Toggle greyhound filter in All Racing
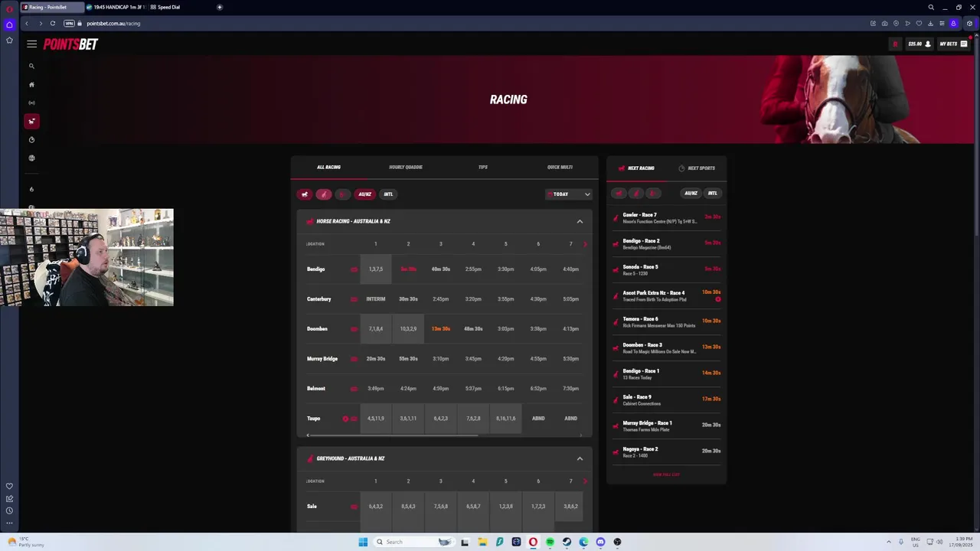 pos(324,194)
